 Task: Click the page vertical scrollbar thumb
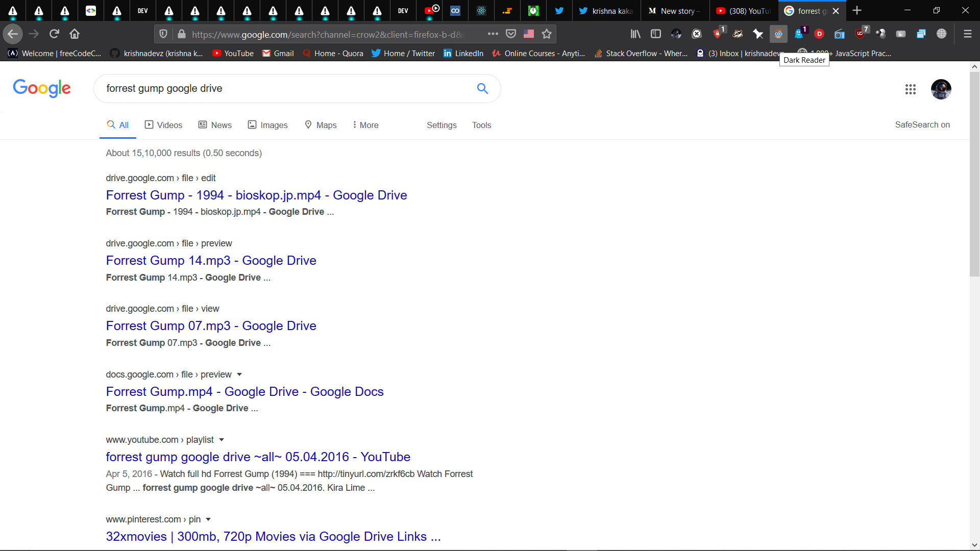[974, 174]
